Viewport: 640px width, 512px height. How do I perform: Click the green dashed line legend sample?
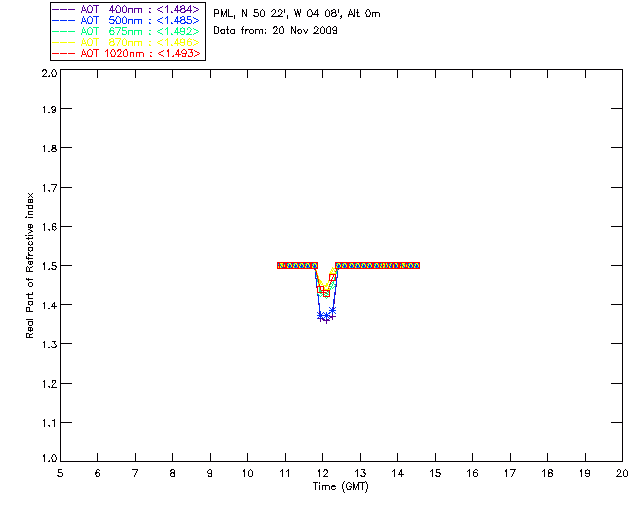tap(64, 31)
